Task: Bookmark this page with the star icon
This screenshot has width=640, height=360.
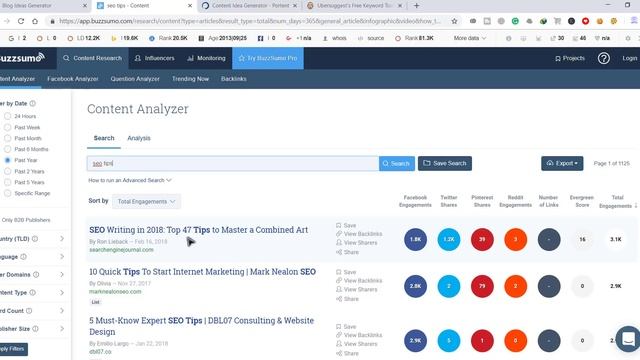Action: [x=454, y=21]
